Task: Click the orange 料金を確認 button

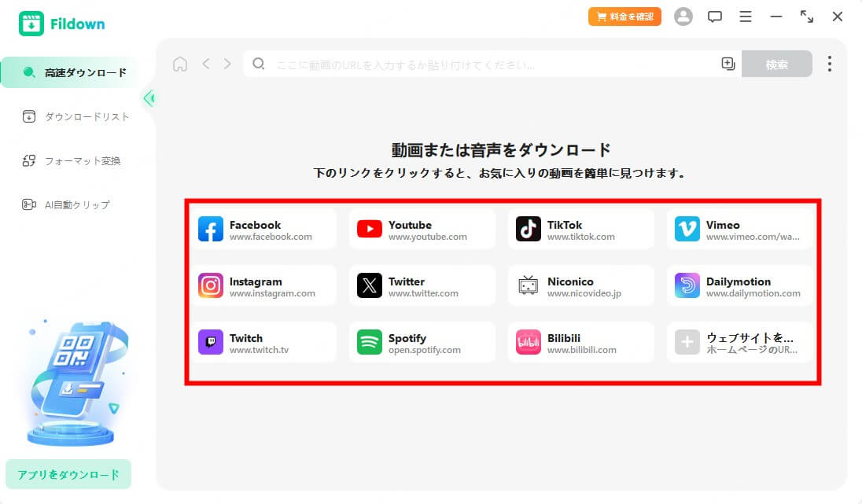Action: tap(624, 17)
